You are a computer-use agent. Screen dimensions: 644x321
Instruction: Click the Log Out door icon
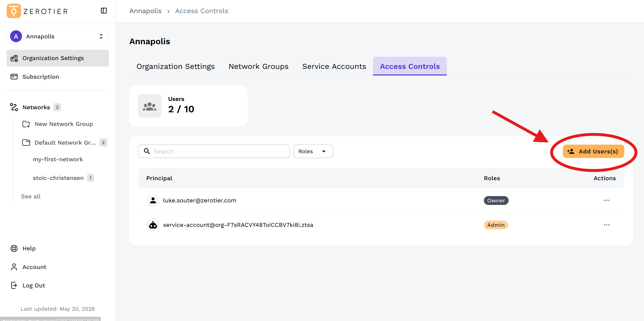pos(14,285)
